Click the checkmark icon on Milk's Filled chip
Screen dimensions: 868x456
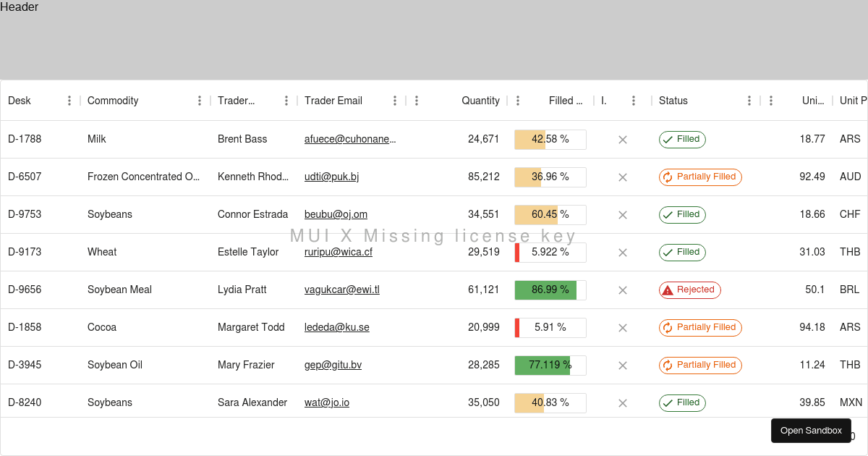click(667, 139)
